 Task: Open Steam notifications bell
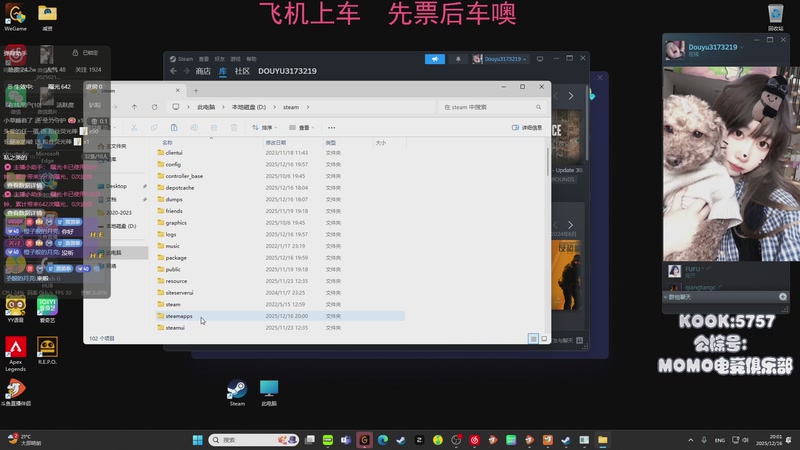pos(458,59)
